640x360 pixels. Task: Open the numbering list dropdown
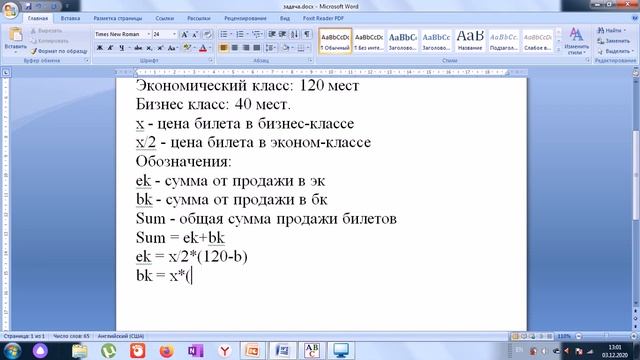coord(248,34)
